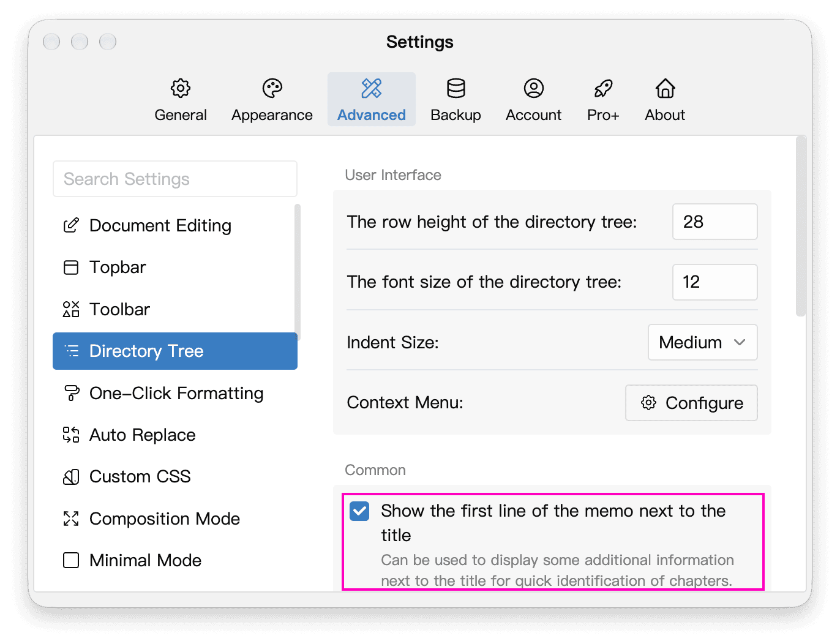
Task: Click the 'Common' section heading
Action: (x=375, y=470)
